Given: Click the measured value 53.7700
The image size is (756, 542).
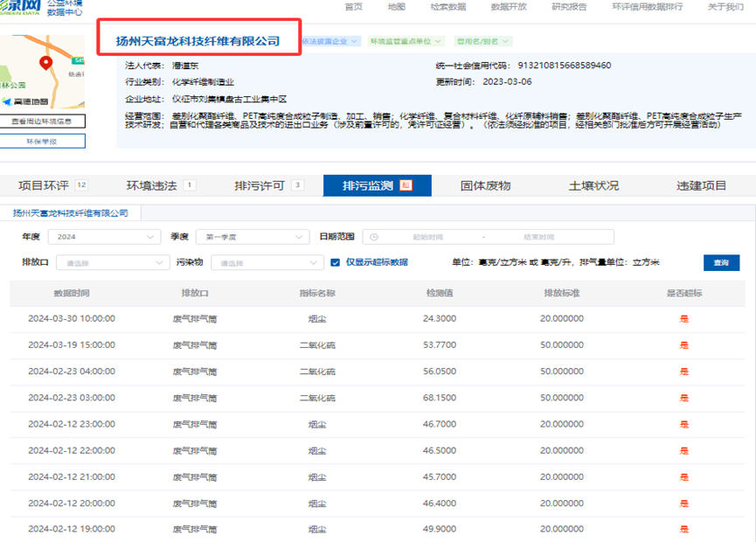Looking at the screenshot, I should pyautogui.click(x=440, y=345).
